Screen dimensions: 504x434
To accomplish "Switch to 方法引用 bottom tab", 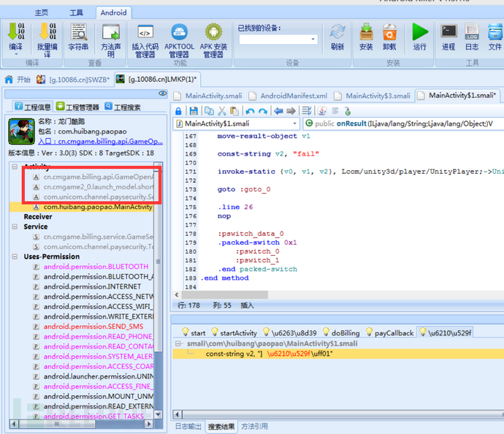I will (254, 426).
